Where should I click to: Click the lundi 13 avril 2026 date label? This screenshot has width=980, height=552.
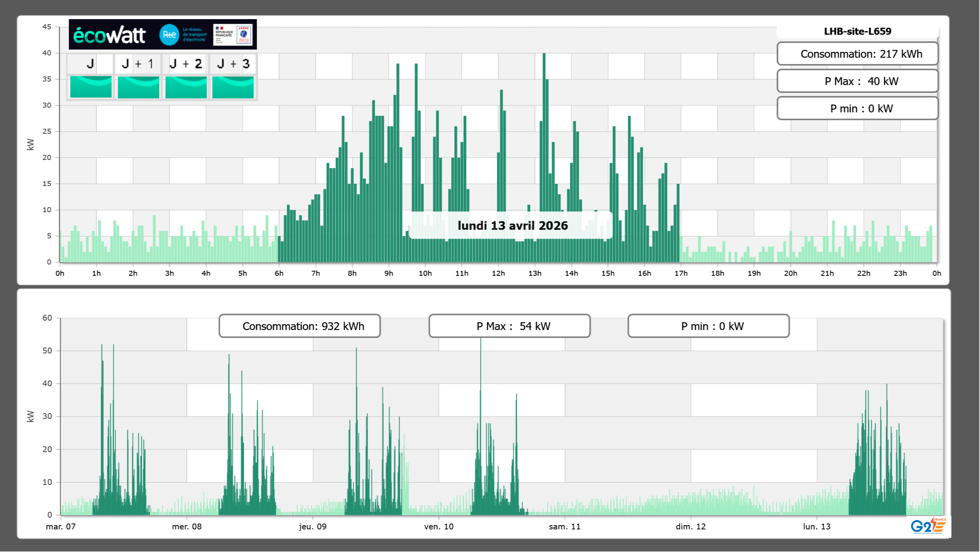click(x=512, y=225)
